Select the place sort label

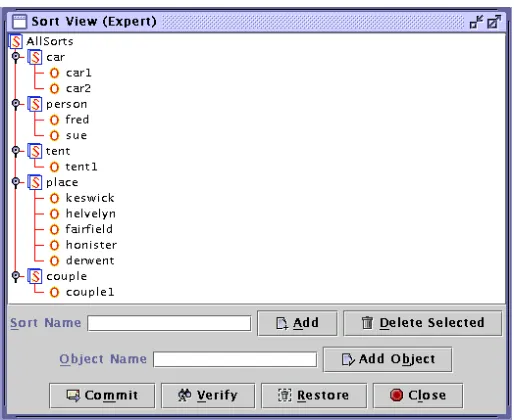(62, 182)
